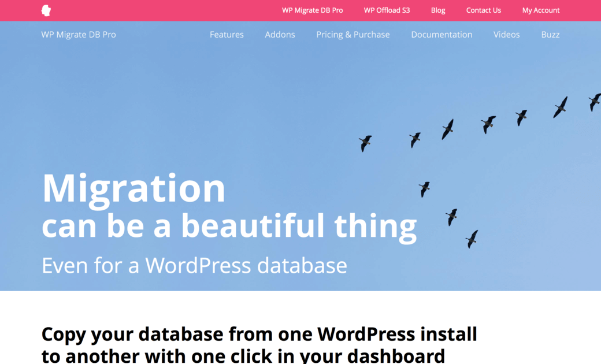Image resolution: width=601 pixels, height=364 pixels.
Task: Watch the Videos page
Action: pos(506,35)
